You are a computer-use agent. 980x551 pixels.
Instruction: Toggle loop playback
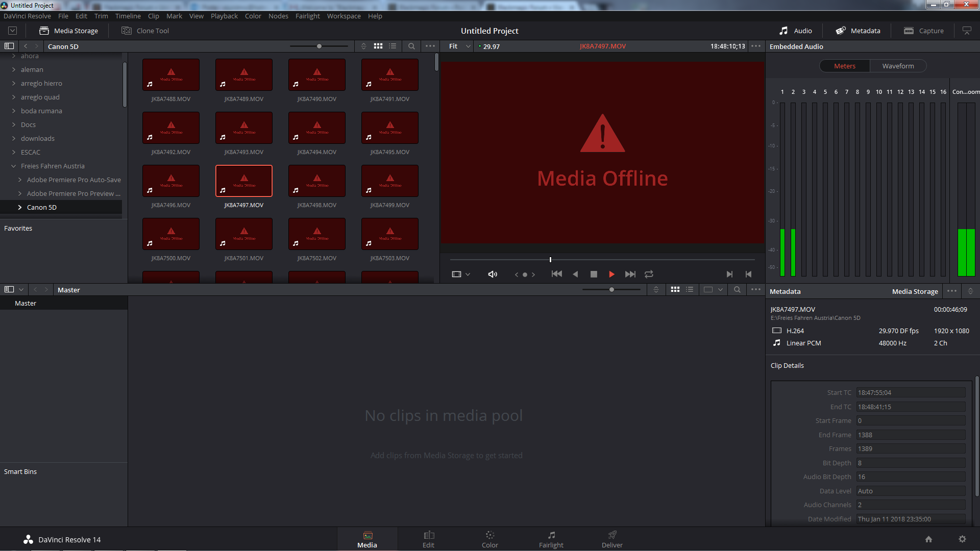[x=649, y=274]
